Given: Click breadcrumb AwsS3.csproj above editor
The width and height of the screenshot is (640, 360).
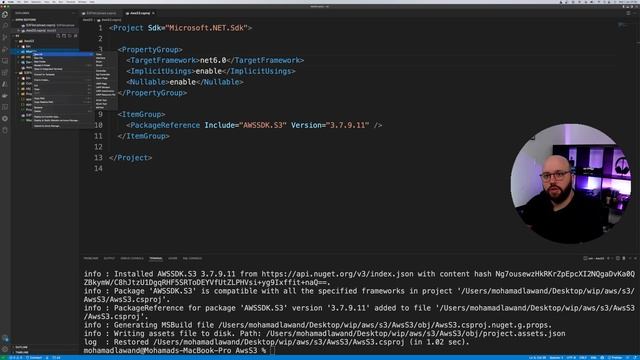Looking at the screenshot, I should tap(110, 20).
